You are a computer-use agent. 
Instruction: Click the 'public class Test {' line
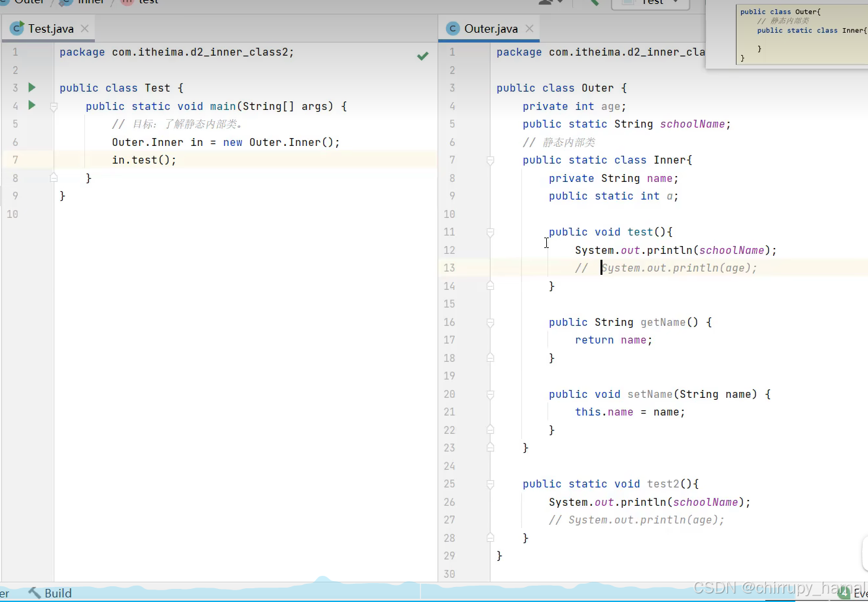tap(122, 88)
